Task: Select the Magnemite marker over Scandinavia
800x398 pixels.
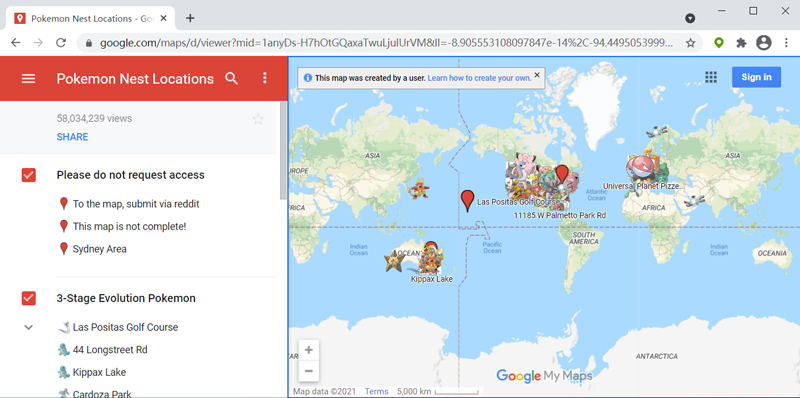Action: (657, 132)
